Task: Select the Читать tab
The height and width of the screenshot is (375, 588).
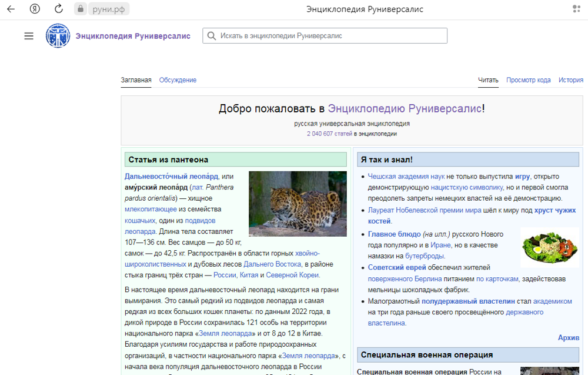Action: pos(488,80)
